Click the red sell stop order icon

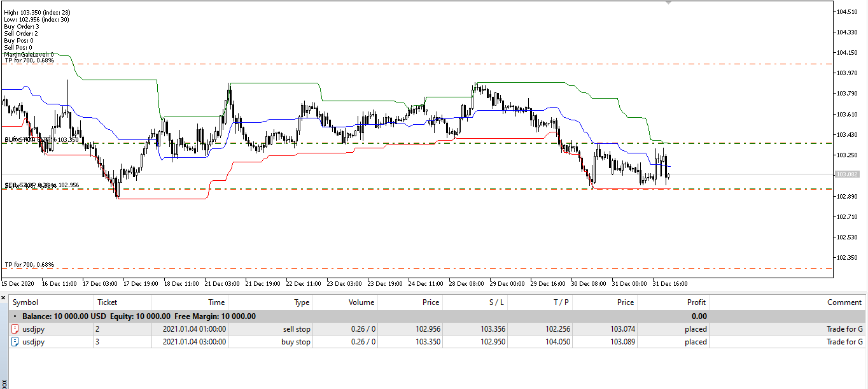[x=15, y=329]
